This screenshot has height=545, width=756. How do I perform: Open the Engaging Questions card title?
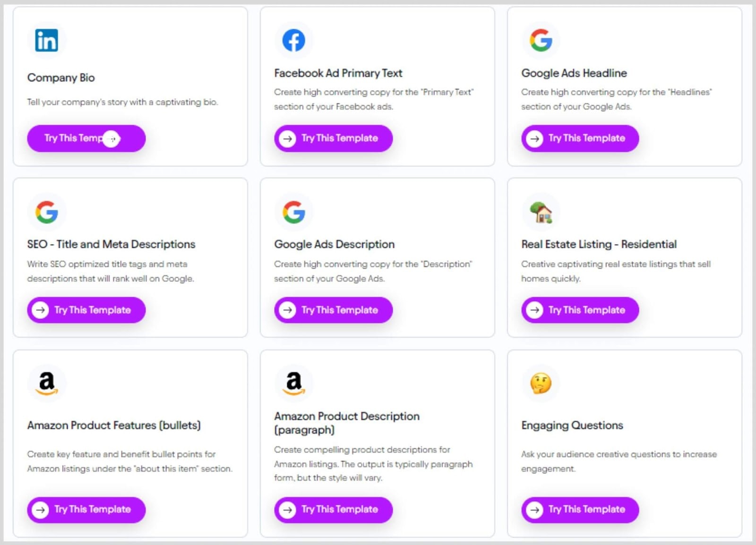click(x=572, y=426)
